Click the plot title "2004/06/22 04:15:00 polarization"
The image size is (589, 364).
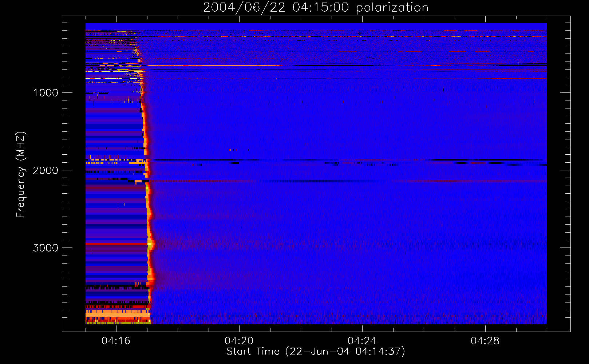click(316, 8)
